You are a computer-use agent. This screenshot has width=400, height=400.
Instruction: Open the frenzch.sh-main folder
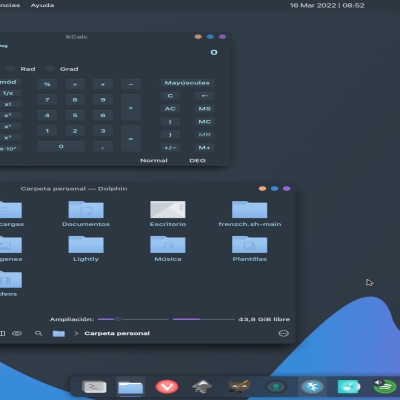250,214
